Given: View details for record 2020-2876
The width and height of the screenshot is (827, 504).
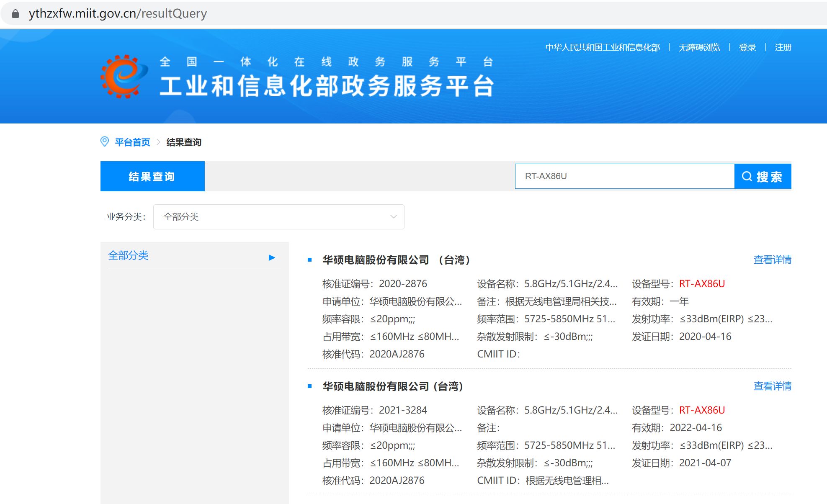Looking at the screenshot, I should [773, 260].
